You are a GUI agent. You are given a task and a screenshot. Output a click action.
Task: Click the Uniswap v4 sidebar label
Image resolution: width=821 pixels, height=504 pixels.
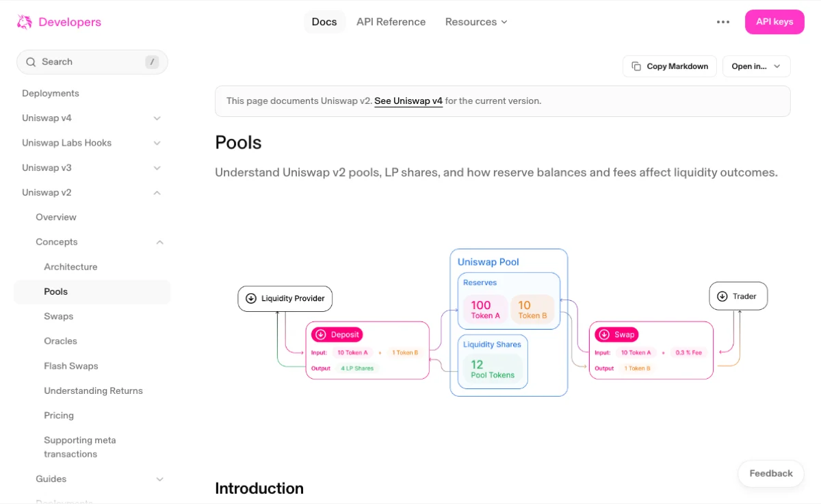(x=47, y=118)
